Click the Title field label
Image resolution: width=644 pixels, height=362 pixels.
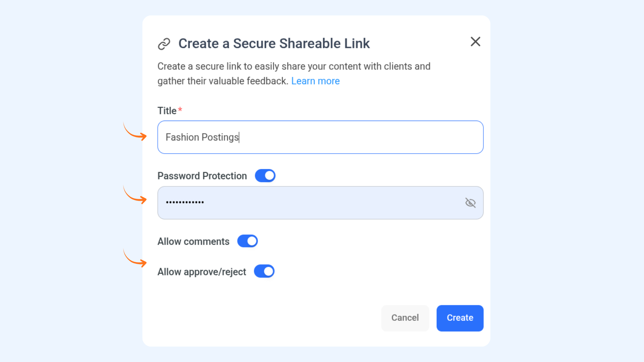pos(167,111)
